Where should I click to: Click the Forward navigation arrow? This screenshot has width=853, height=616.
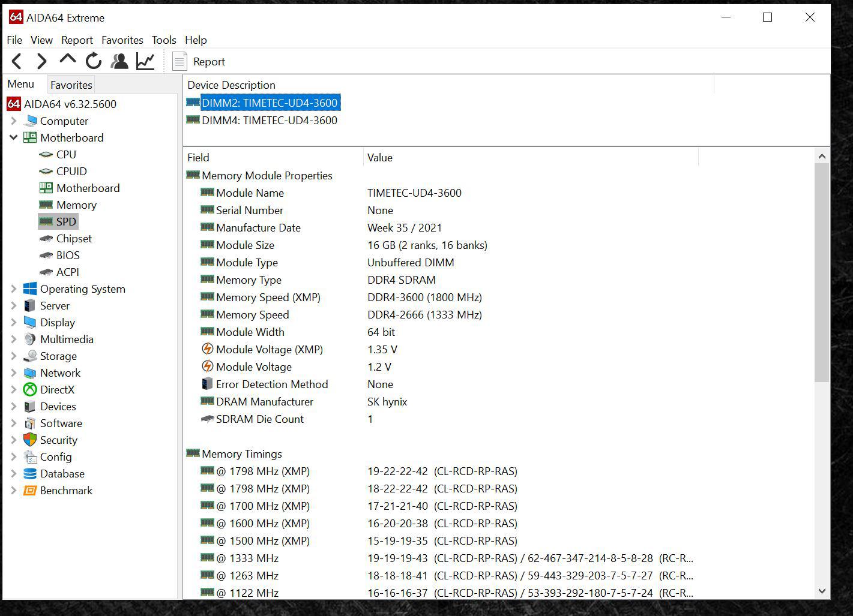(x=41, y=61)
